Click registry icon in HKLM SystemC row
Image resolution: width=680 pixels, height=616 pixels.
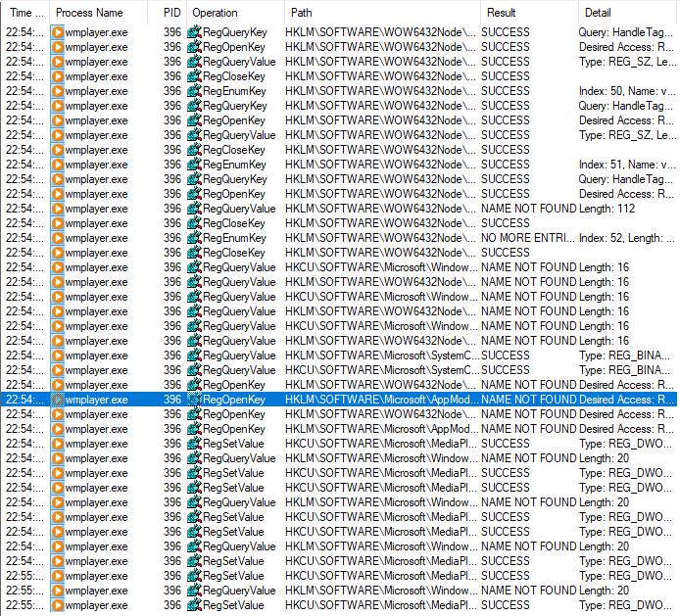tap(194, 355)
